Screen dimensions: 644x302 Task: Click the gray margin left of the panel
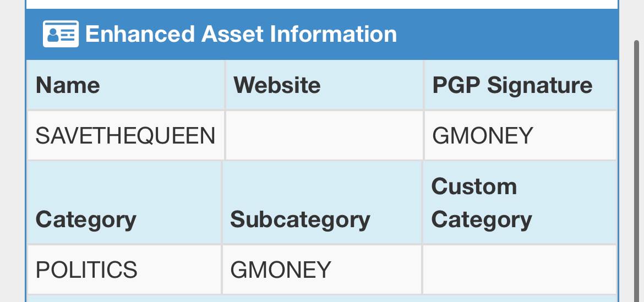(12, 151)
